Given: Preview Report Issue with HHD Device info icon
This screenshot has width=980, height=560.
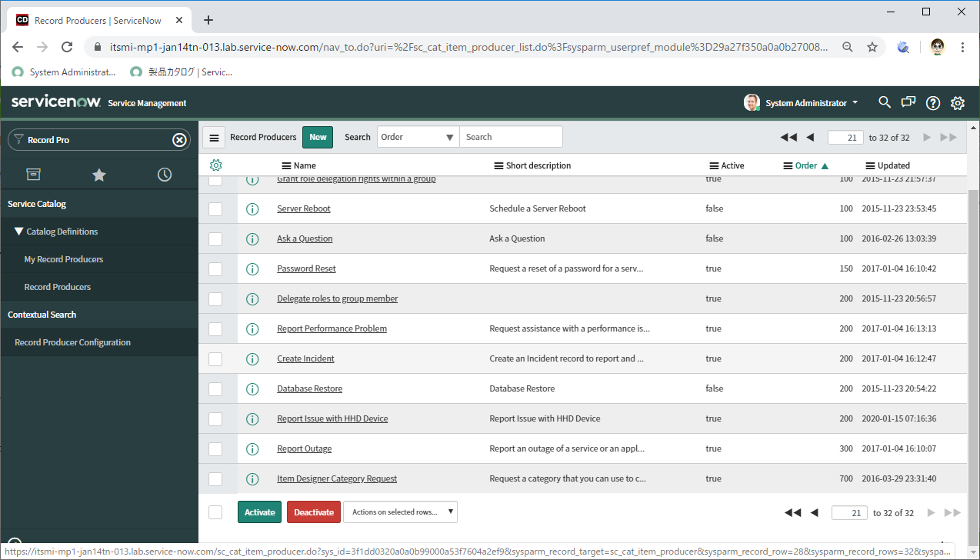Looking at the screenshot, I should (252, 418).
